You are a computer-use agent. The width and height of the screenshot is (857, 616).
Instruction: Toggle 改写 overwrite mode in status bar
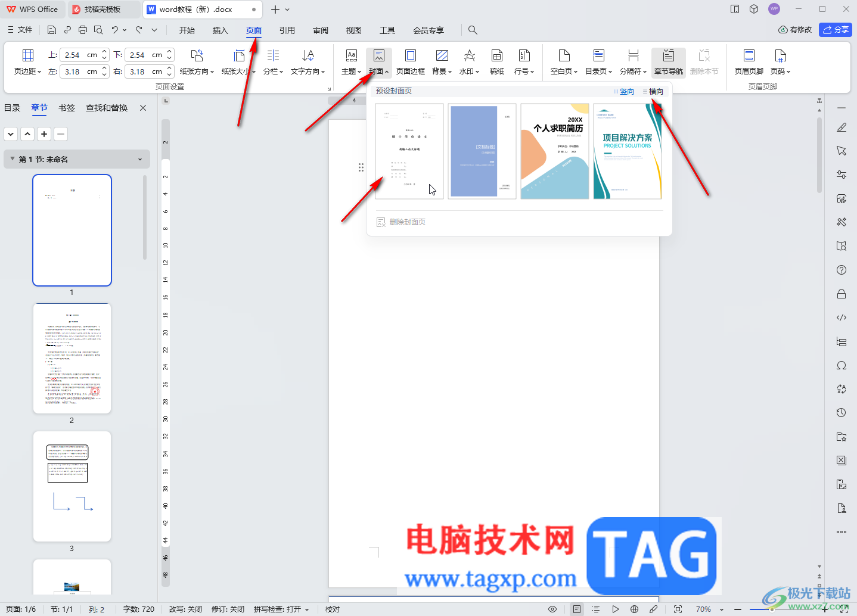click(185, 609)
